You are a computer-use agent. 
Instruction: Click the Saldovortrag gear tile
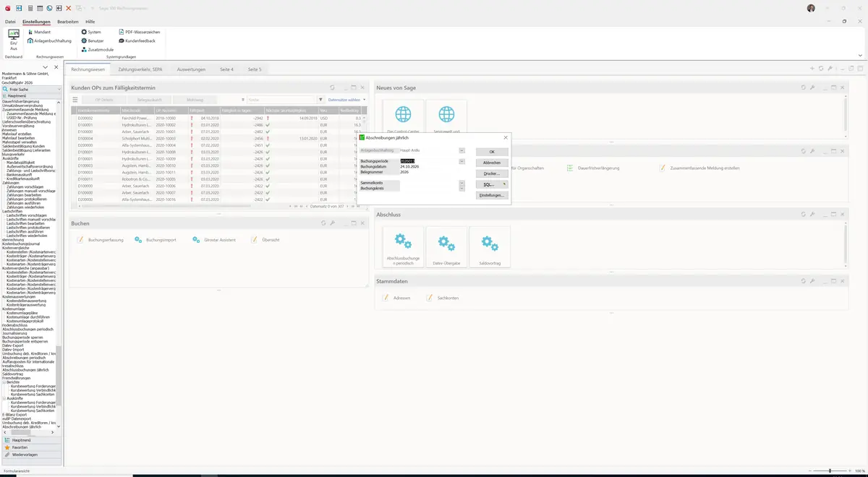(x=490, y=247)
